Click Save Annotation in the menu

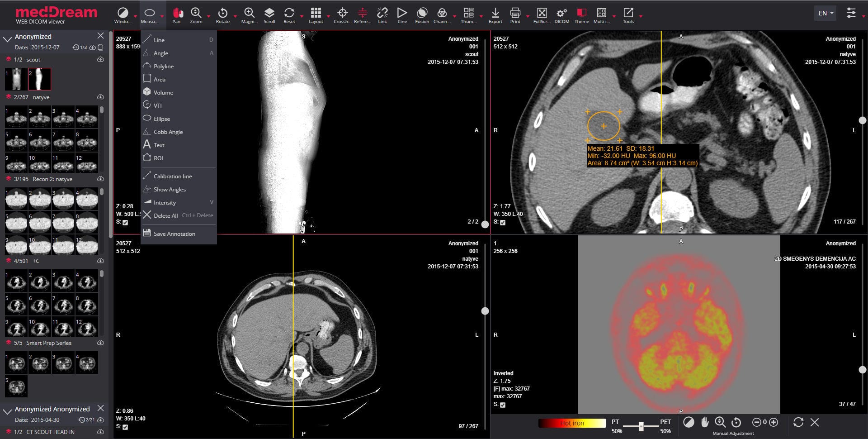(175, 234)
